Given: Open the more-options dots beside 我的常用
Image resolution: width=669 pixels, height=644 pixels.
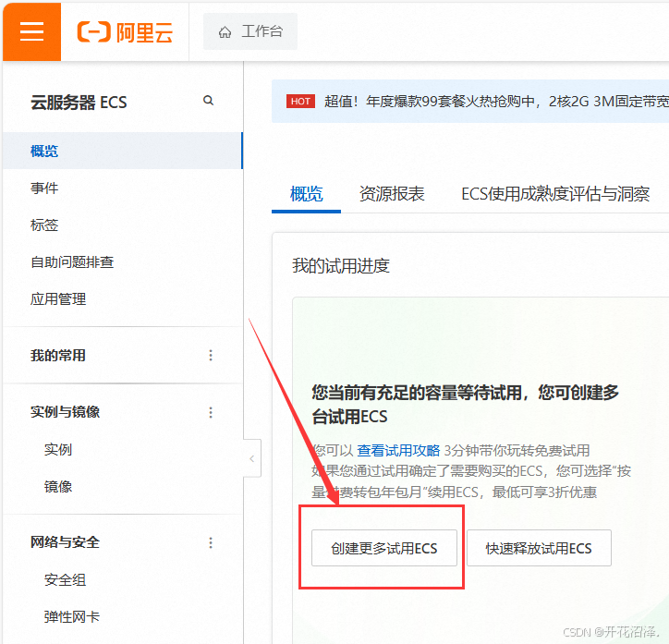Looking at the screenshot, I should pyautogui.click(x=211, y=356).
